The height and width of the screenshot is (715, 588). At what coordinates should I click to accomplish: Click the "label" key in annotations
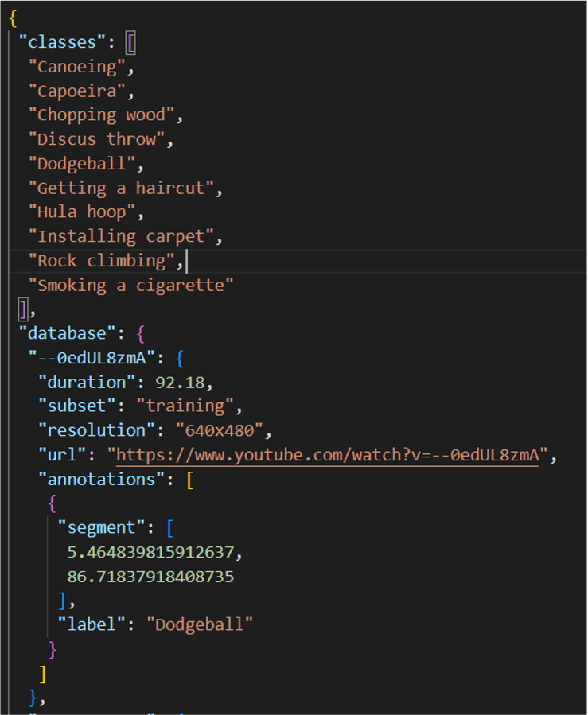click(x=92, y=624)
